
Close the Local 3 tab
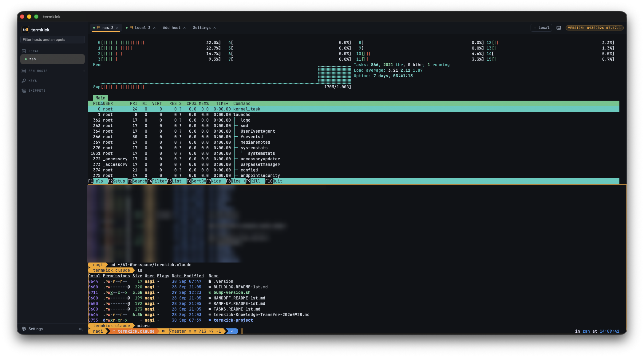tap(154, 28)
